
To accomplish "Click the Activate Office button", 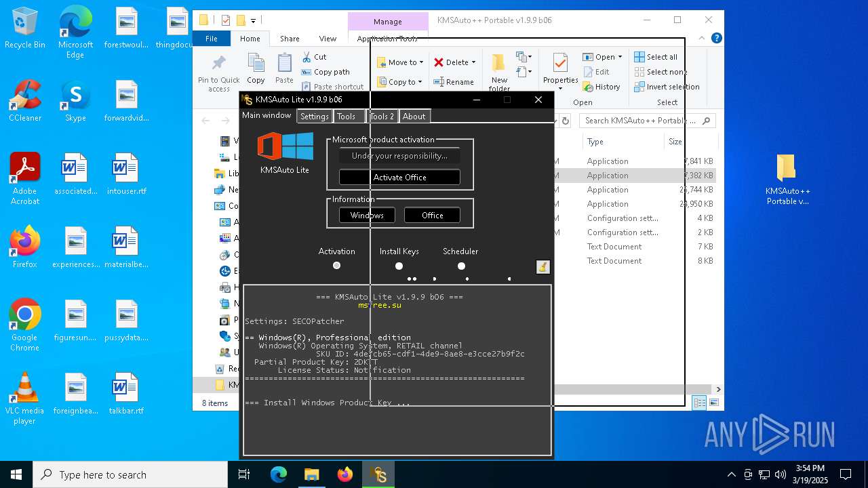I will [399, 177].
